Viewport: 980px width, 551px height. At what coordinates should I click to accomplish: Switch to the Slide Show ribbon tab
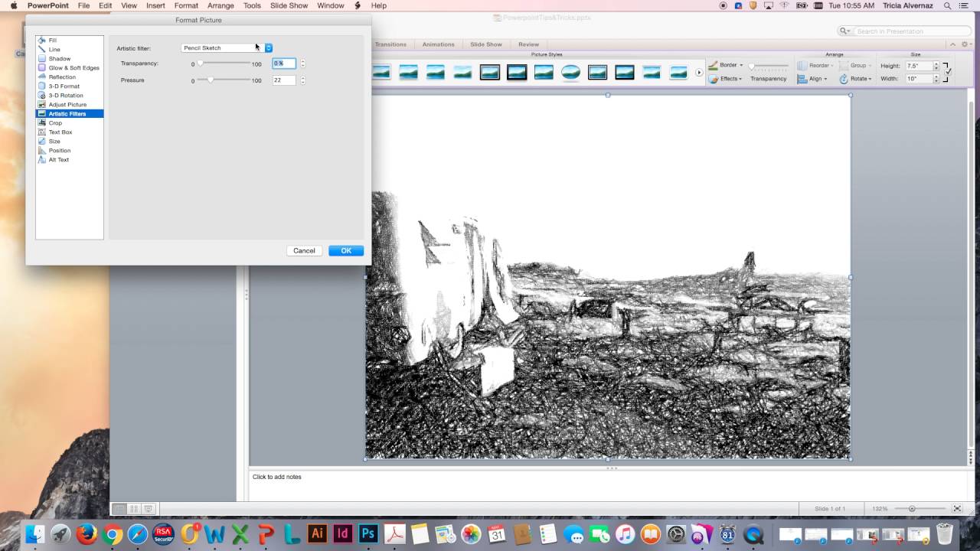[x=486, y=44]
